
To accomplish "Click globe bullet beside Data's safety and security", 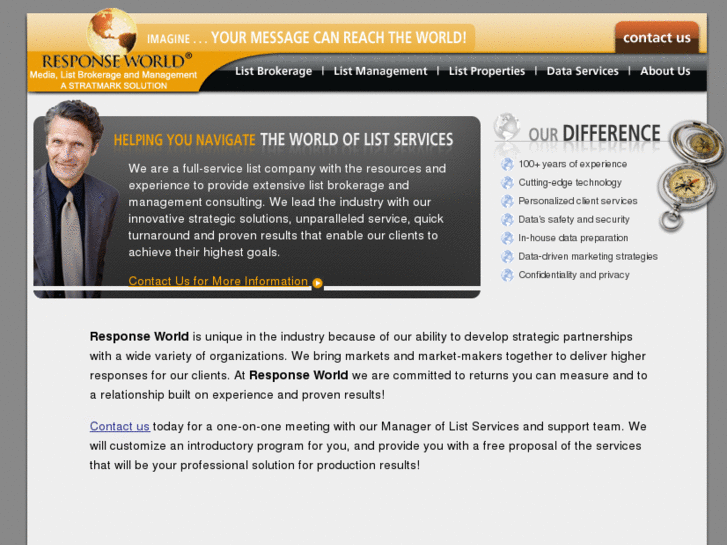I will tap(507, 219).
